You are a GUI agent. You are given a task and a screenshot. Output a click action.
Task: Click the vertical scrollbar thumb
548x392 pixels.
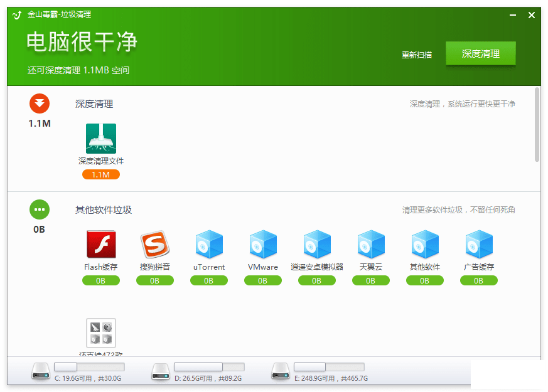click(x=537, y=125)
